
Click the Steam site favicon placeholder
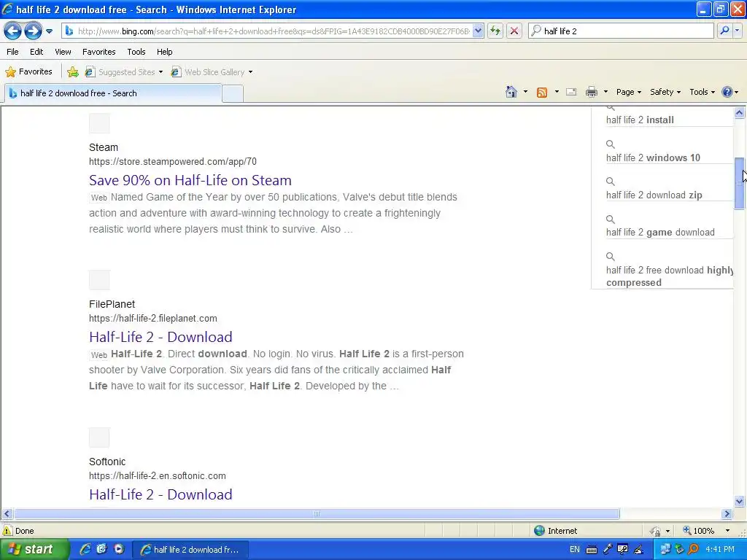99,123
